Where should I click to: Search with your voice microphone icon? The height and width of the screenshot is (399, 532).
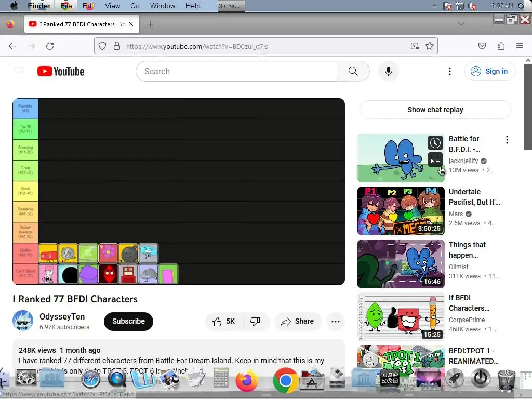(x=389, y=71)
